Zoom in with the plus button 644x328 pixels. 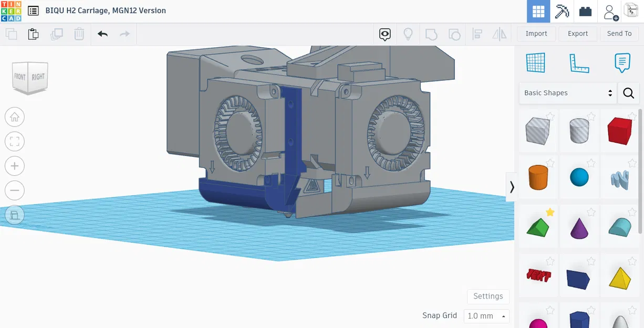(15, 166)
